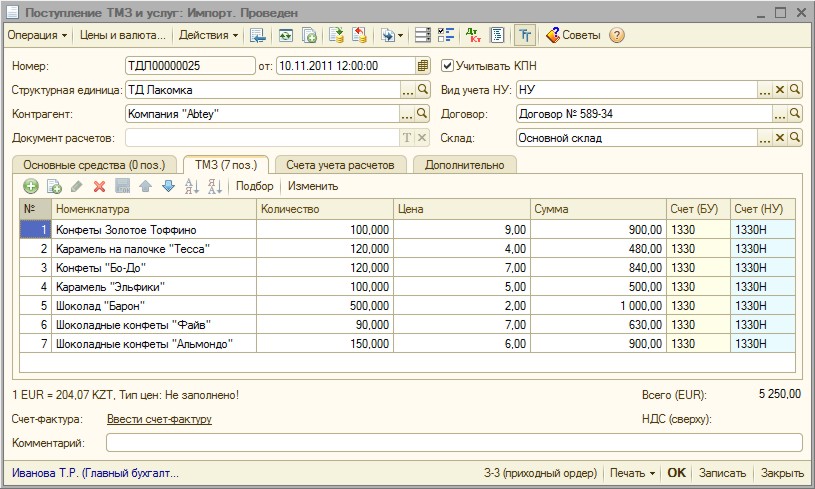Sort rows ascending in table toolbar

point(192,186)
